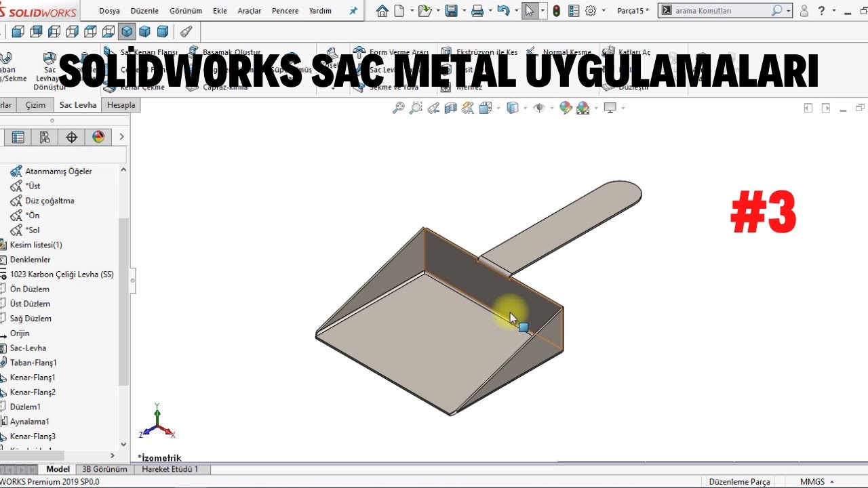
Task: Open the Araçlar menu
Action: tap(250, 11)
